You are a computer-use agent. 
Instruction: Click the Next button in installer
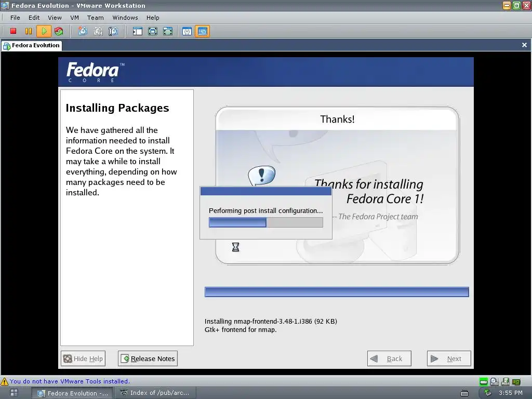point(449,358)
